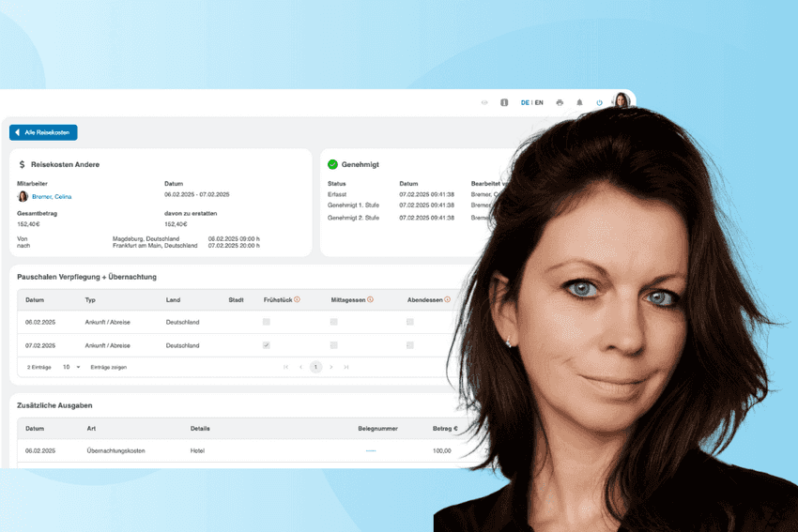The image size is (798, 532).
Task: Click Details column header
Action: pyautogui.click(x=200, y=429)
